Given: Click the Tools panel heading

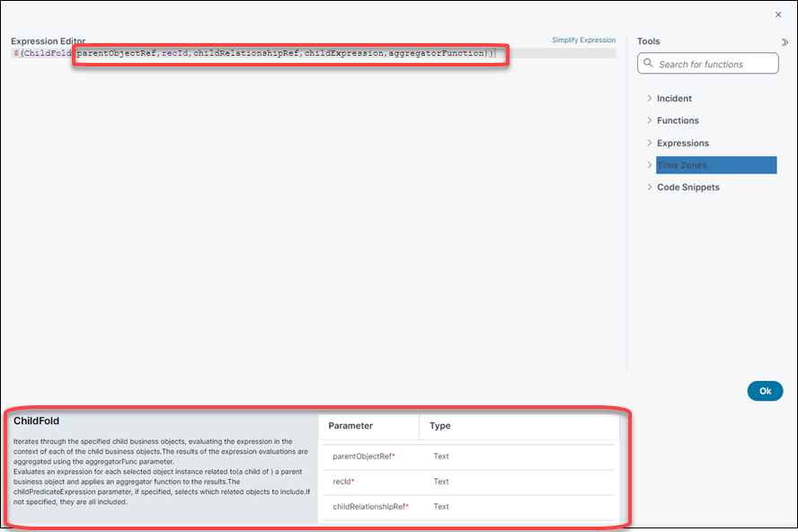Looking at the screenshot, I should (x=648, y=41).
